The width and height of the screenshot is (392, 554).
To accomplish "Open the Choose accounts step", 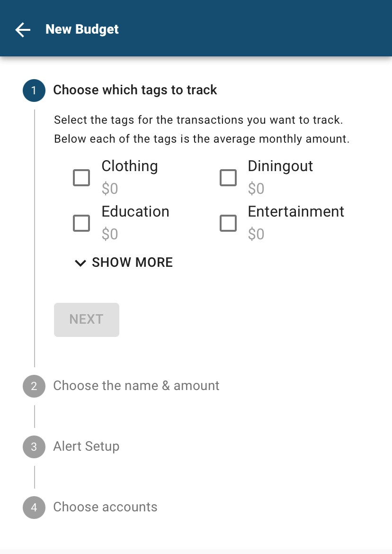I will 105,507.
